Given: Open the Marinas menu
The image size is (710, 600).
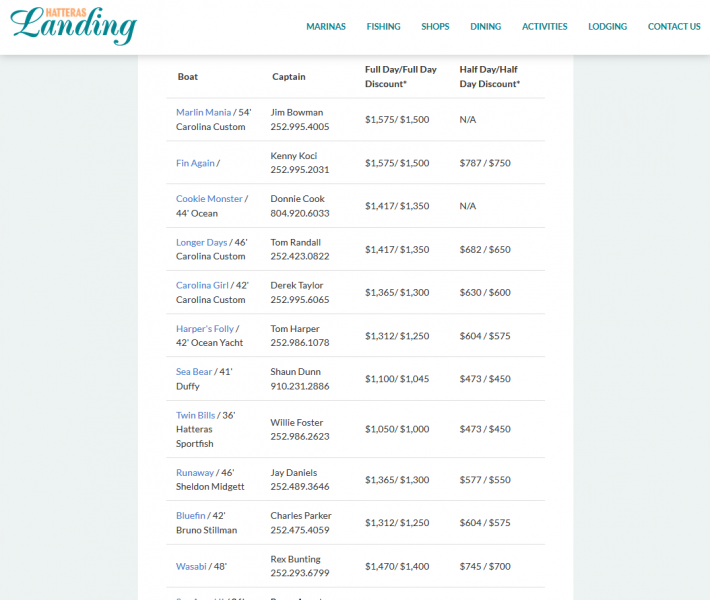Looking at the screenshot, I should point(326,27).
